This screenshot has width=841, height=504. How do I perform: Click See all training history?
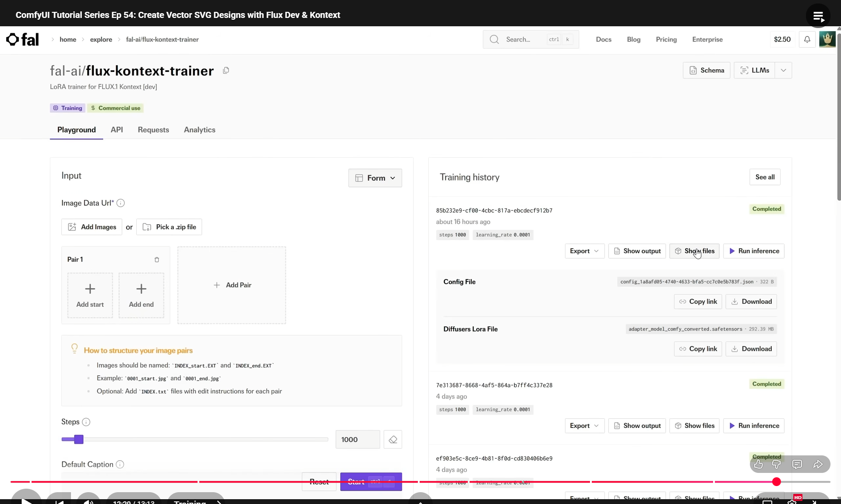point(765,177)
